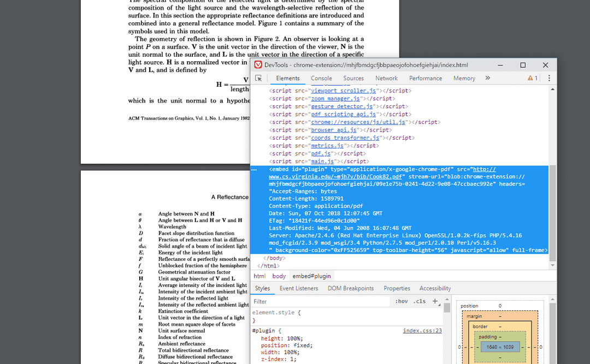Open the Event Listeners tab

click(x=298, y=288)
